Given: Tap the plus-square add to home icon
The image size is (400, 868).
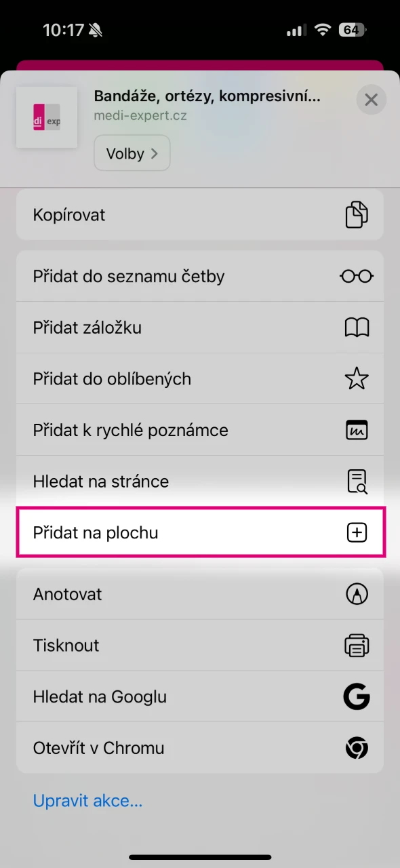Looking at the screenshot, I should click(x=357, y=532).
